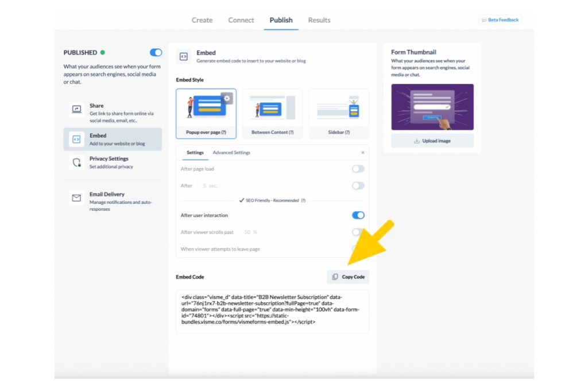Select the Share laptop icon in sidebar

75,109
